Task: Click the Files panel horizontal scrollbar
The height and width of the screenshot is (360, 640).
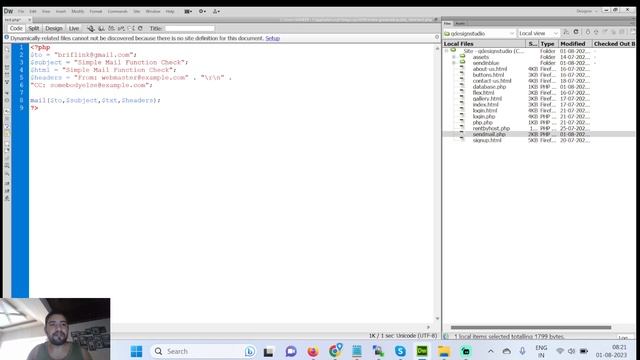Action: (x=531, y=327)
